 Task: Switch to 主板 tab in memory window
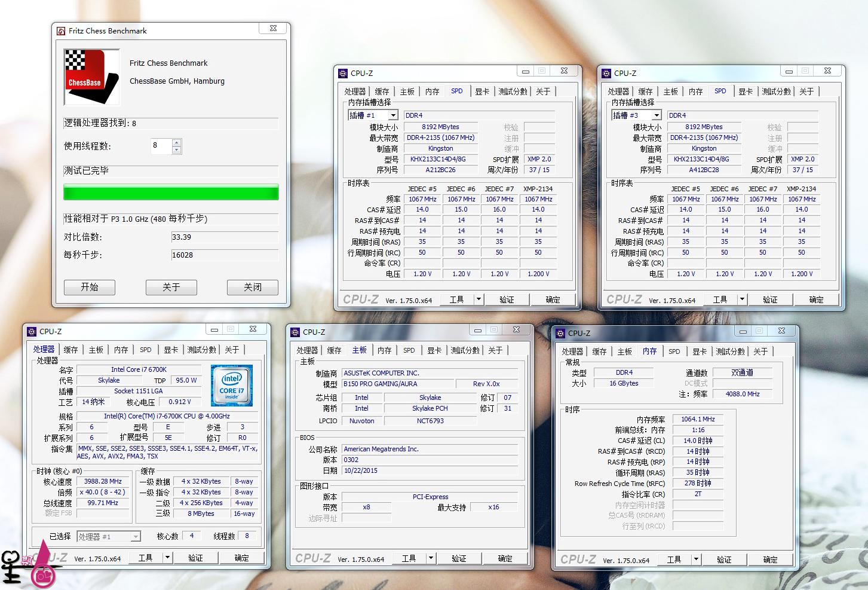(624, 351)
